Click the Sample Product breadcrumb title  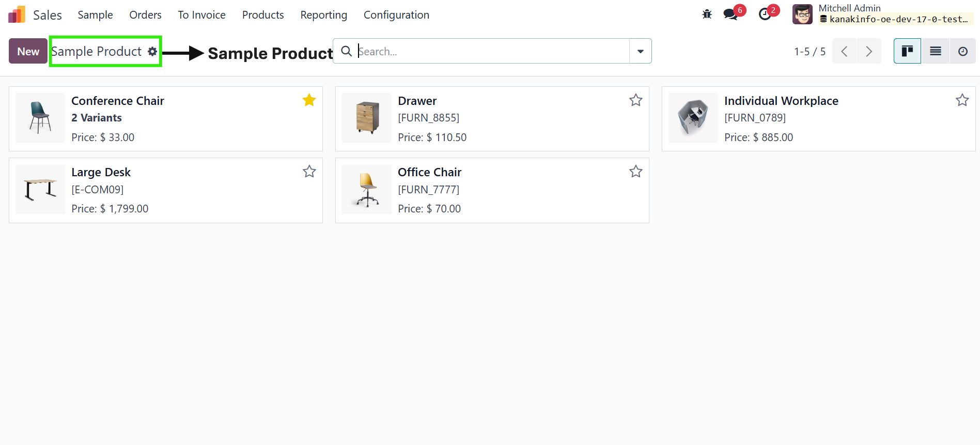point(96,51)
